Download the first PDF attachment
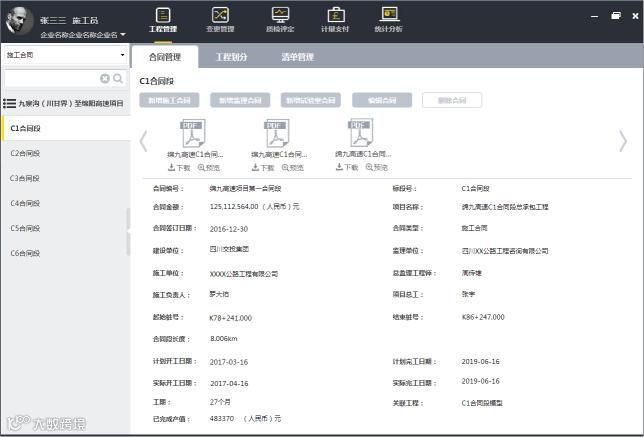Viewport: 644px width, 437px height. click(x=179, y=168)
